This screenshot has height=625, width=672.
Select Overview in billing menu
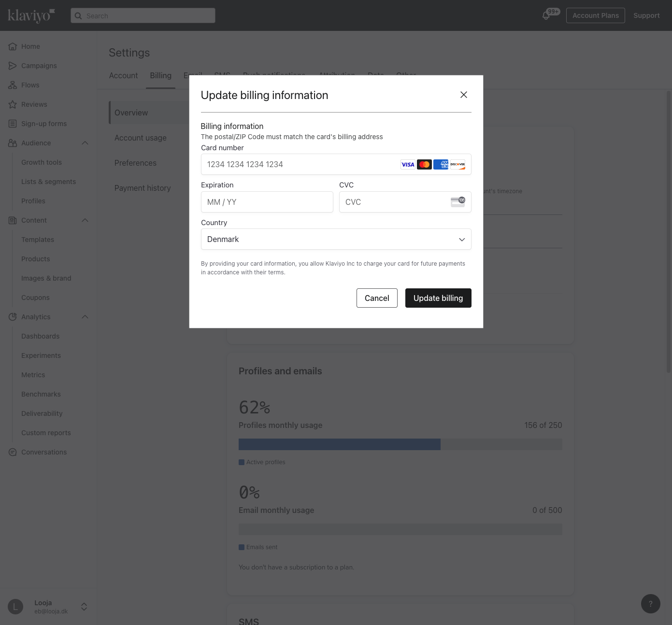click(x=149, y=113)
